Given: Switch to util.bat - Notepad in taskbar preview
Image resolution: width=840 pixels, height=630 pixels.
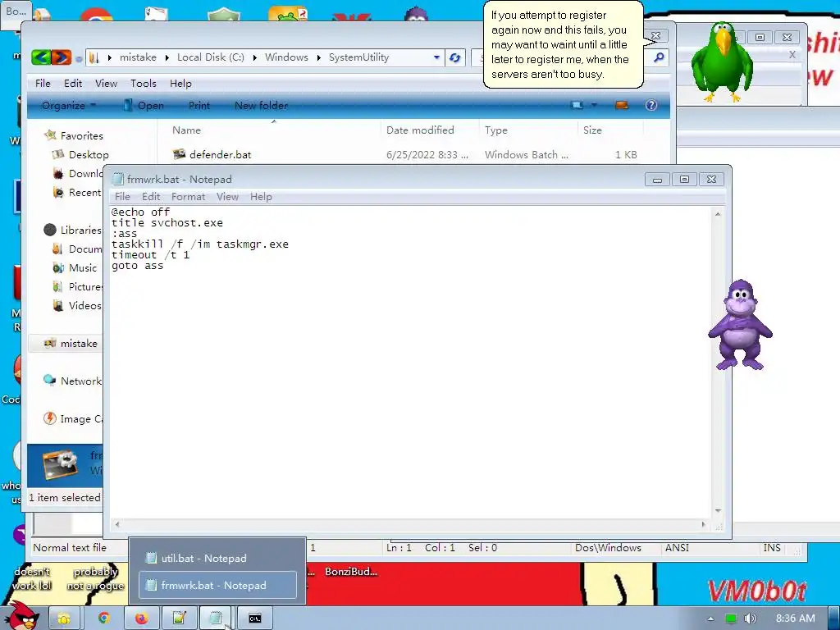Looking at the screenshot, I should (217, 558).
